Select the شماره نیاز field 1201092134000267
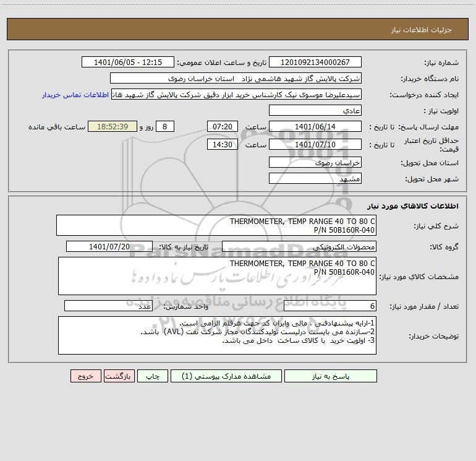This screenshot has height=461, width=476. (315, 62)
